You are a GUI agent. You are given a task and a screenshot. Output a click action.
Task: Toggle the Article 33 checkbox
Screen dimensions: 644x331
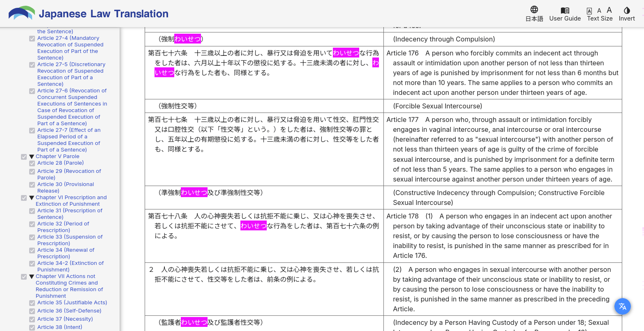[x=32, y=237]
